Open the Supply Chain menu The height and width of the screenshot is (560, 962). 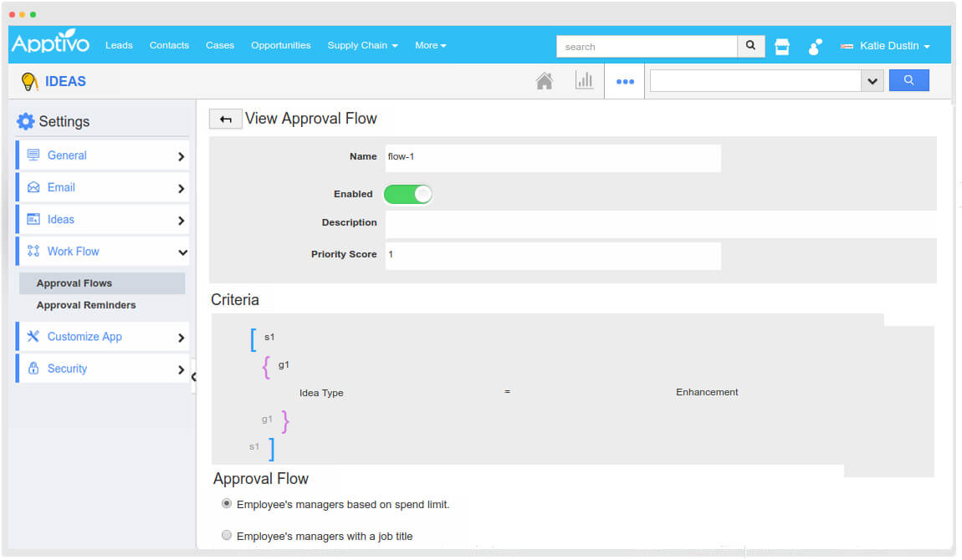362,45
